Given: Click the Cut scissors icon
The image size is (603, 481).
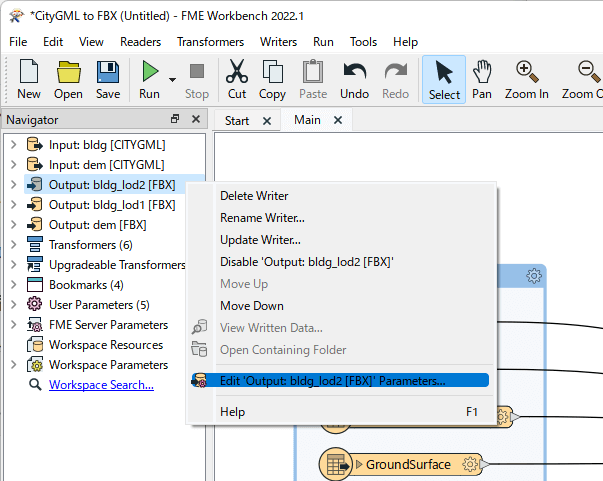Looking at the screenshot, I should 237,71.
